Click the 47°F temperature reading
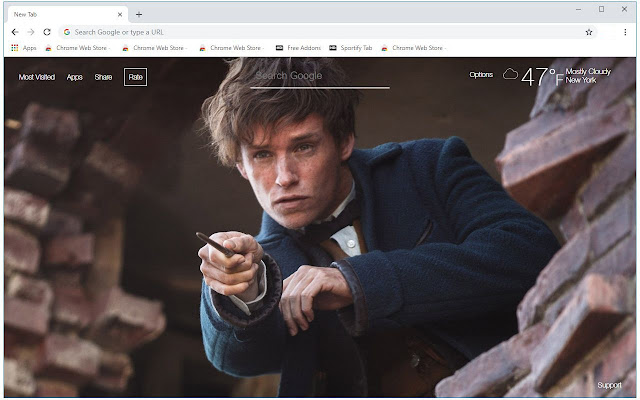 point(543,77)
